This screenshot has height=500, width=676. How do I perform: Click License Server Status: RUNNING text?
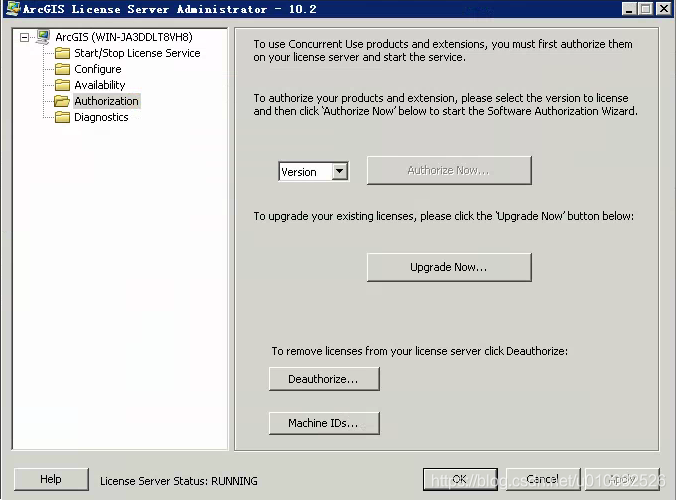point(178,481)
